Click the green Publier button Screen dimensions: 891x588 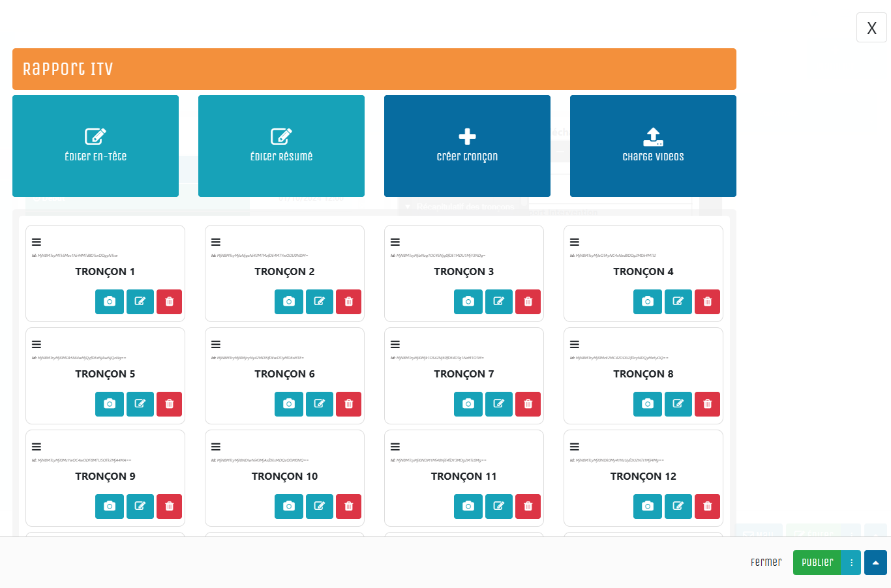point(817,563)
